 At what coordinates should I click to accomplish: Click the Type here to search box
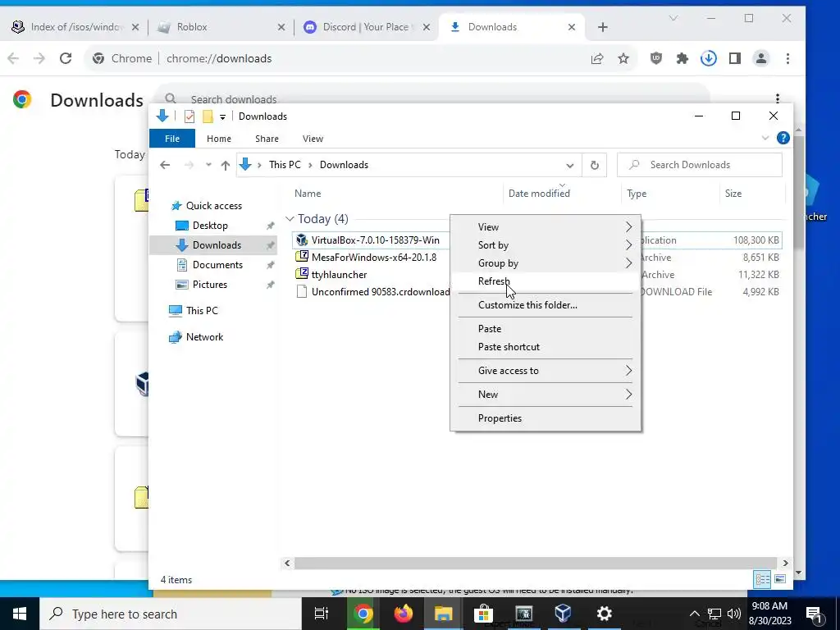[171, 614]
